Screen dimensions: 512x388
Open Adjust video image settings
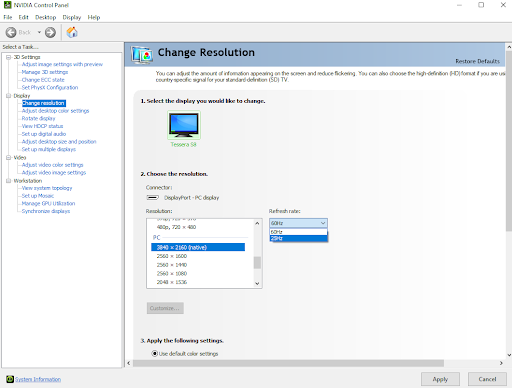coord(54,172)
